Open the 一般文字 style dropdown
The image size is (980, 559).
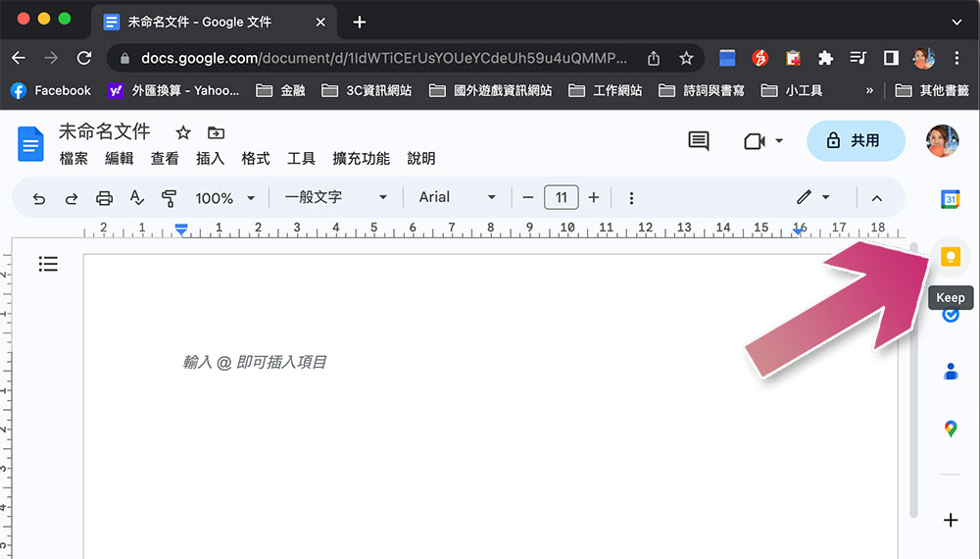point(335,197)
